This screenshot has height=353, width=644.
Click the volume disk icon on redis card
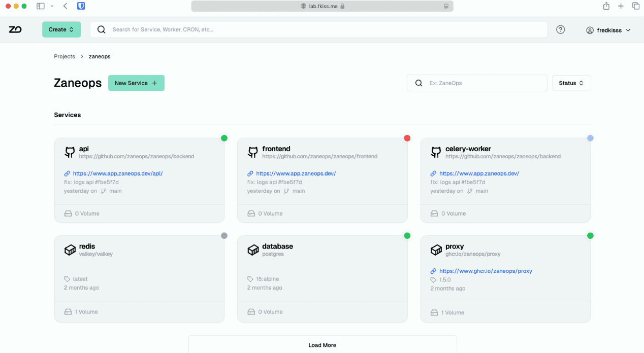68,312
